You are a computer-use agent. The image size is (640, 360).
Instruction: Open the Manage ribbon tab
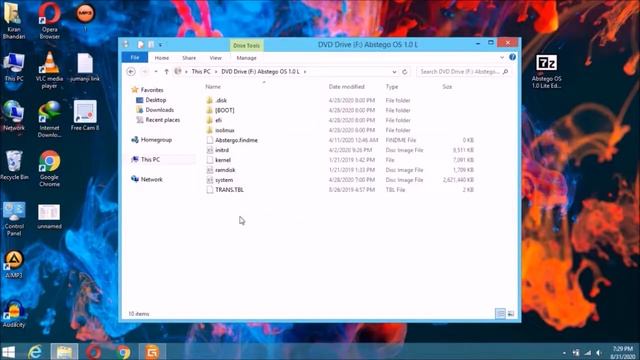(246, 58)
